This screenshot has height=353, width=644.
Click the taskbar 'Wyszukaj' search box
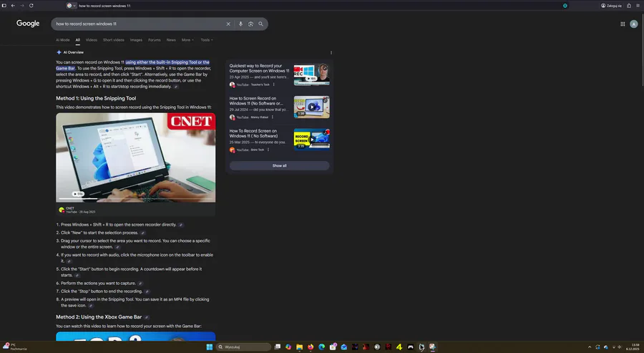(243, 347)
